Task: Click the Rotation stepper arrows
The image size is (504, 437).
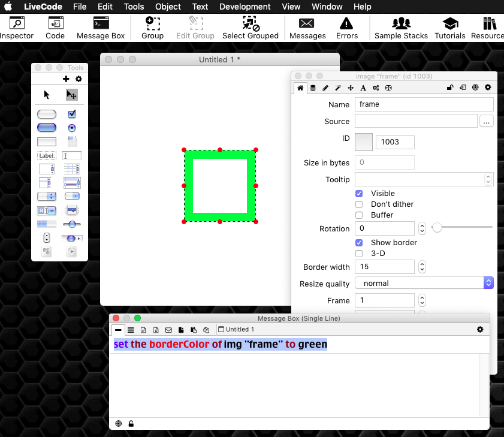Action: (x=422, y=228)
